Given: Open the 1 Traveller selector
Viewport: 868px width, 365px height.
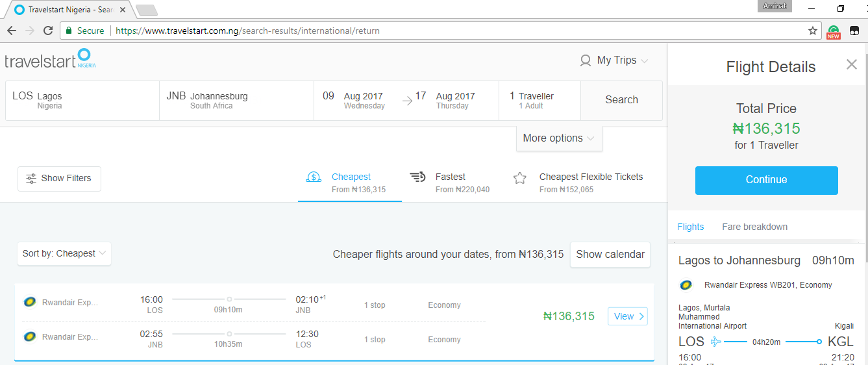Looking at the screenshot, I should coord(539,101).
